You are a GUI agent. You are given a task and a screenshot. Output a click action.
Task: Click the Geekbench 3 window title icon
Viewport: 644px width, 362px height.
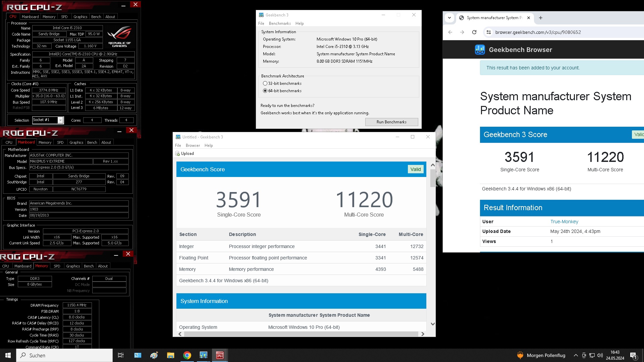tap(261, 15)
